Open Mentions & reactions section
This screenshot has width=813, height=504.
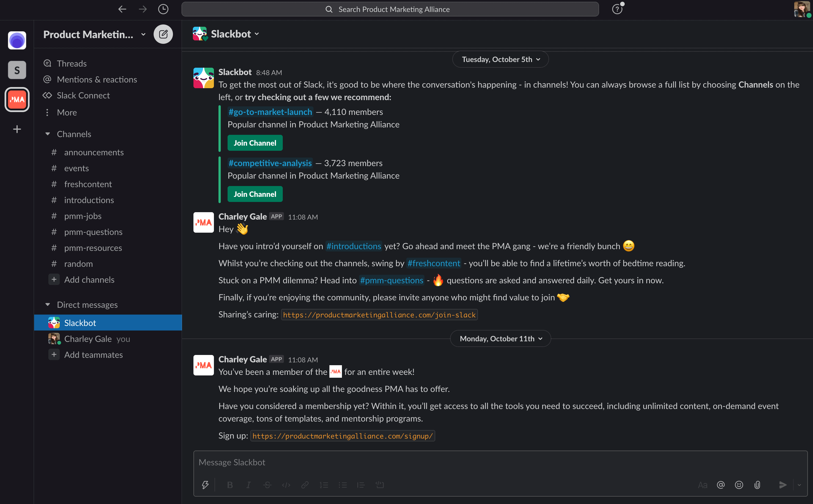(x=97, y=79)
